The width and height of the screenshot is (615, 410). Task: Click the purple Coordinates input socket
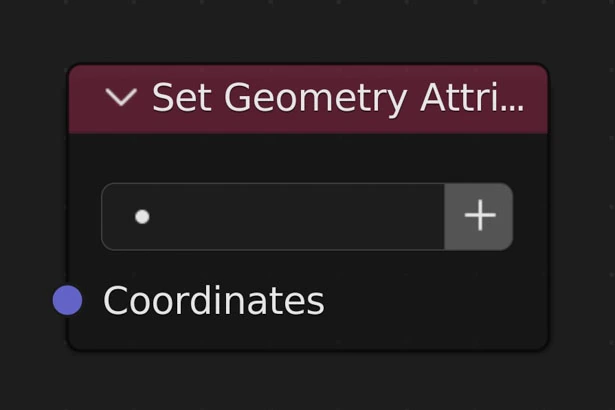tap(67, 300)
